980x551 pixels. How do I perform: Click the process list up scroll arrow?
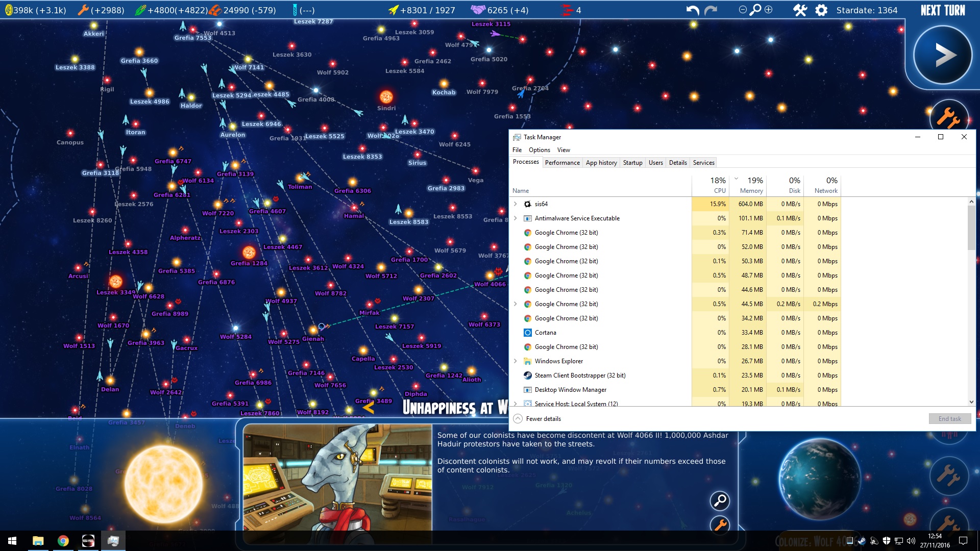971,202
